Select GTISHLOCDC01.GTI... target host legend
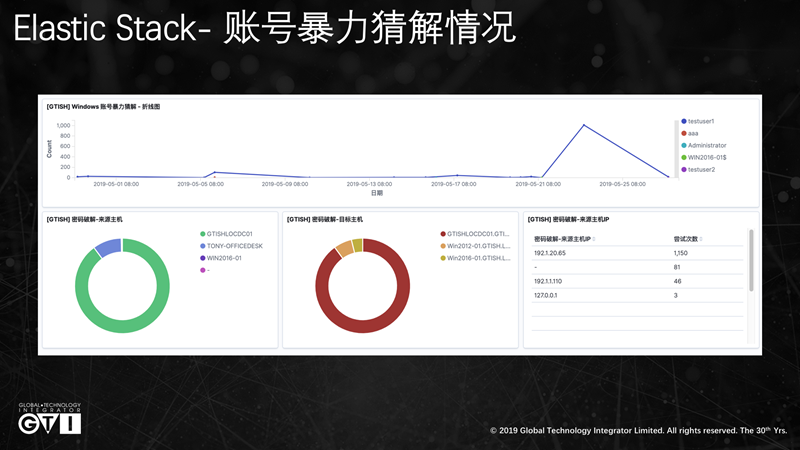800x450 pixels. tap(474, 234)
